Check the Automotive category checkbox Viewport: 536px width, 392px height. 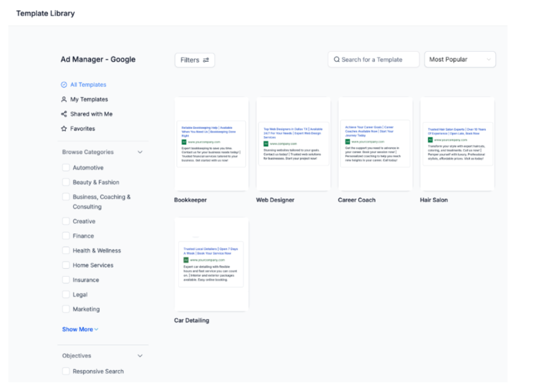point(66,167)
